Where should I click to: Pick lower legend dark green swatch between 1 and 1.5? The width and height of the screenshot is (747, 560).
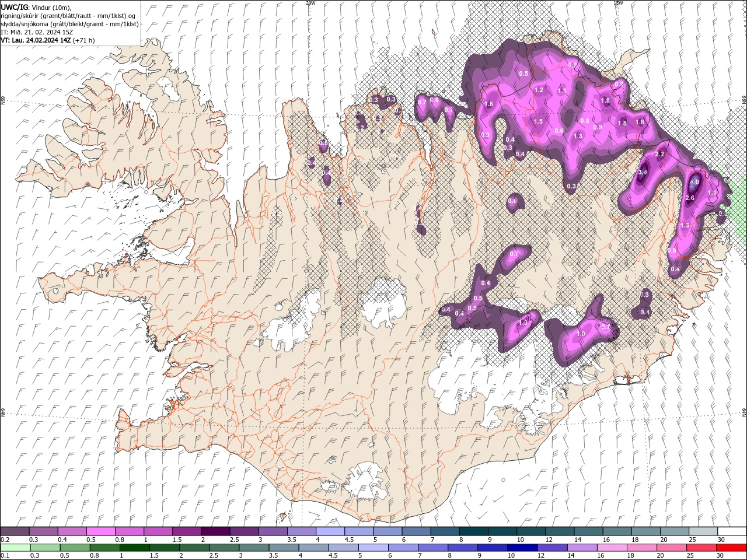click(135, 548)
